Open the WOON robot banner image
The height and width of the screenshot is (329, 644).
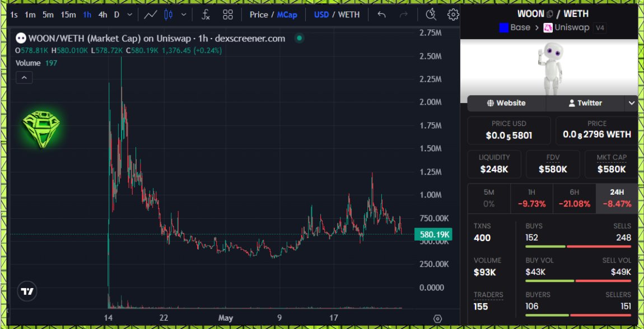point(549,68)
